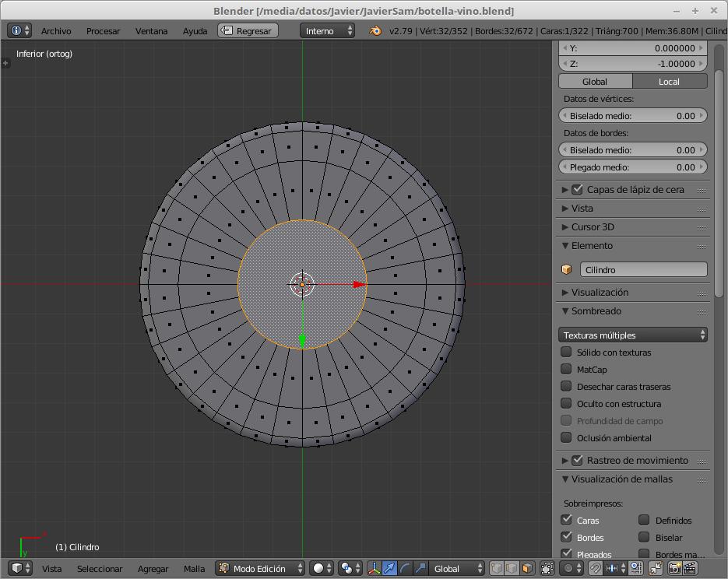
Task: Enable Oclusión ambiental checkbox
Action: (x=566, y=437)
